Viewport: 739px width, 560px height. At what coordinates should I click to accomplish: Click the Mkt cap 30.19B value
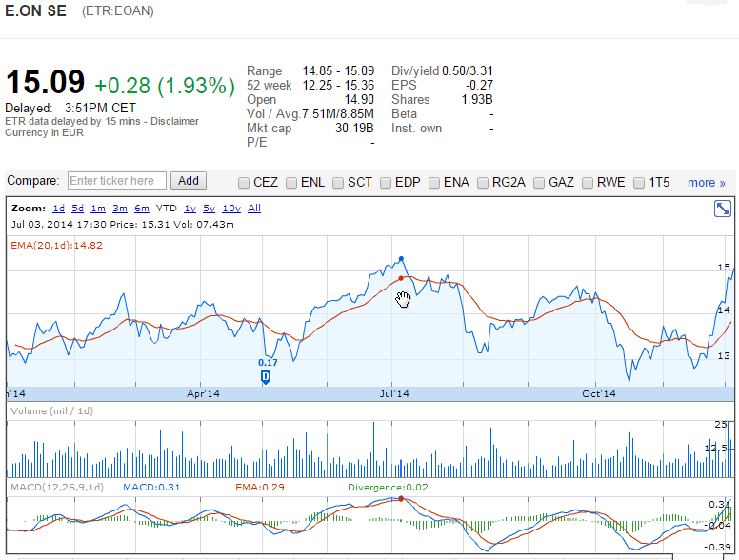(x=354, y=129)
